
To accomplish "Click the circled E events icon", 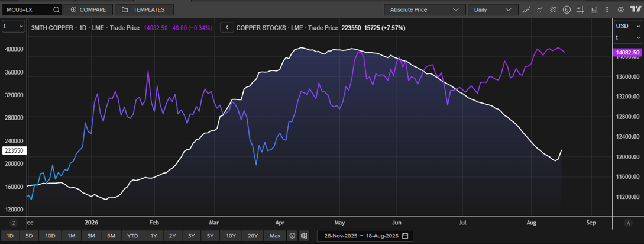I will [567, 9].
